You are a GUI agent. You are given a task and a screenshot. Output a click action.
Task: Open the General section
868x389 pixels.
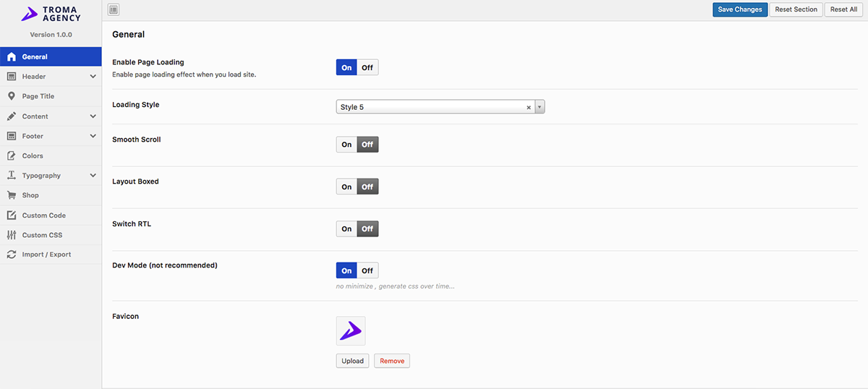pyautogui.click(x=51, y=56)
